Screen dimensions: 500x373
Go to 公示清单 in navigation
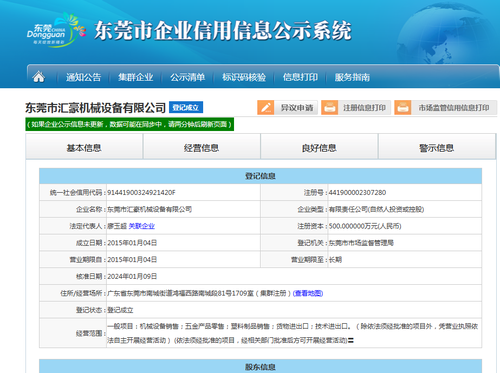pos(188,77)
